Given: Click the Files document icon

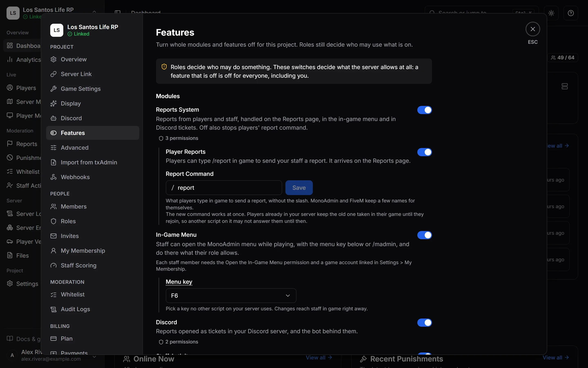Looking at the screenshot, I should coord(10,255).
